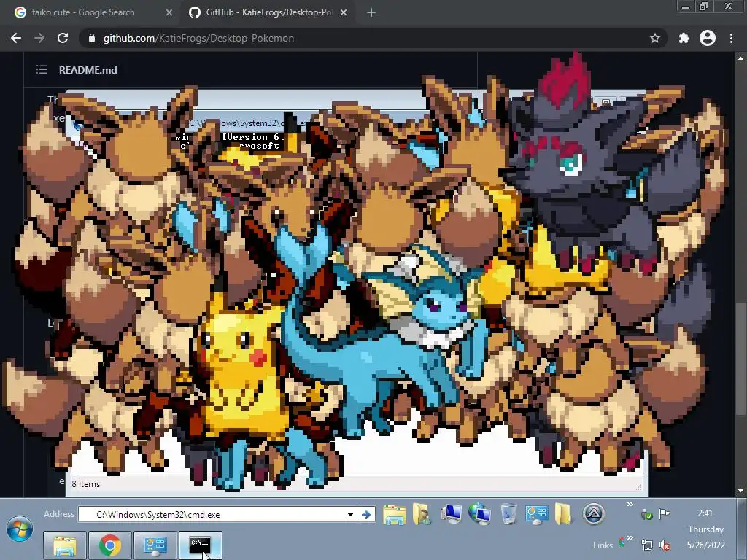
Task: Open the Action Center flag tray icon
Action: click(664, 513)
